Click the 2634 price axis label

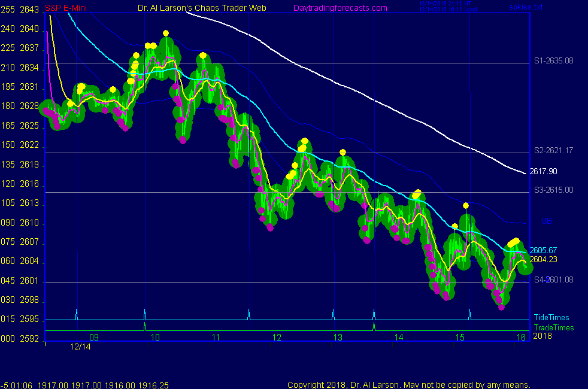coord(29,68)
